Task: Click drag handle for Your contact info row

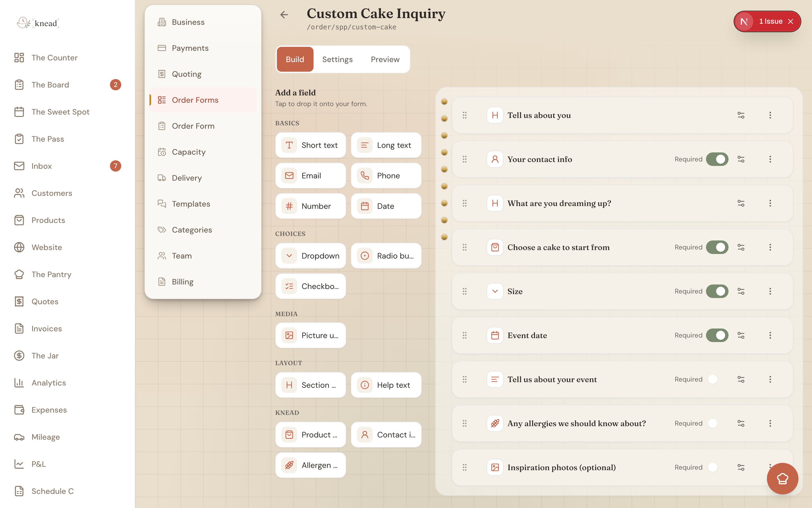Action: pyautogui.click(x=464, y=159)
